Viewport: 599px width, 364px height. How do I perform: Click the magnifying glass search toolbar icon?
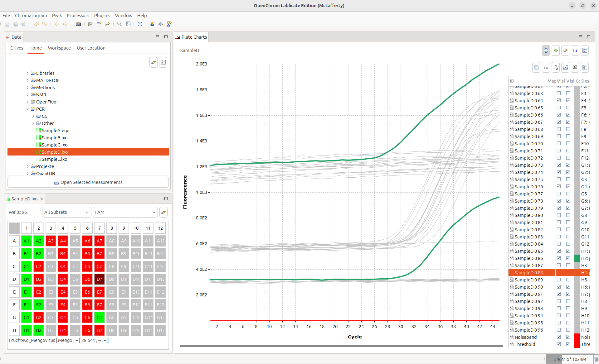[119, 24]
